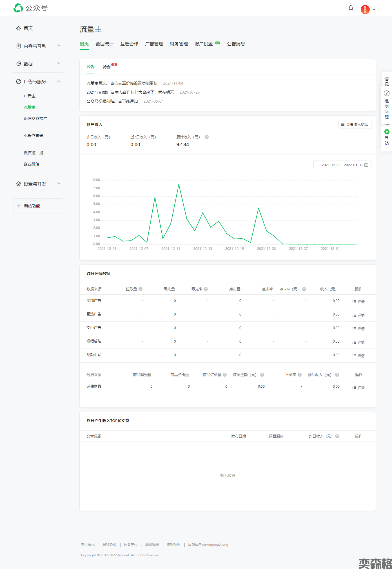Click the help icon beside 曝光率

206,289
